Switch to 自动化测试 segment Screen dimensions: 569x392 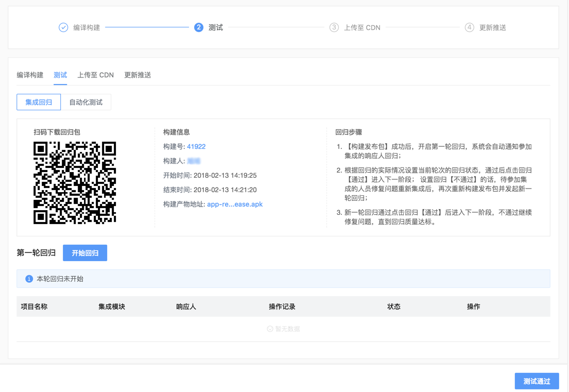coord(86,102)
